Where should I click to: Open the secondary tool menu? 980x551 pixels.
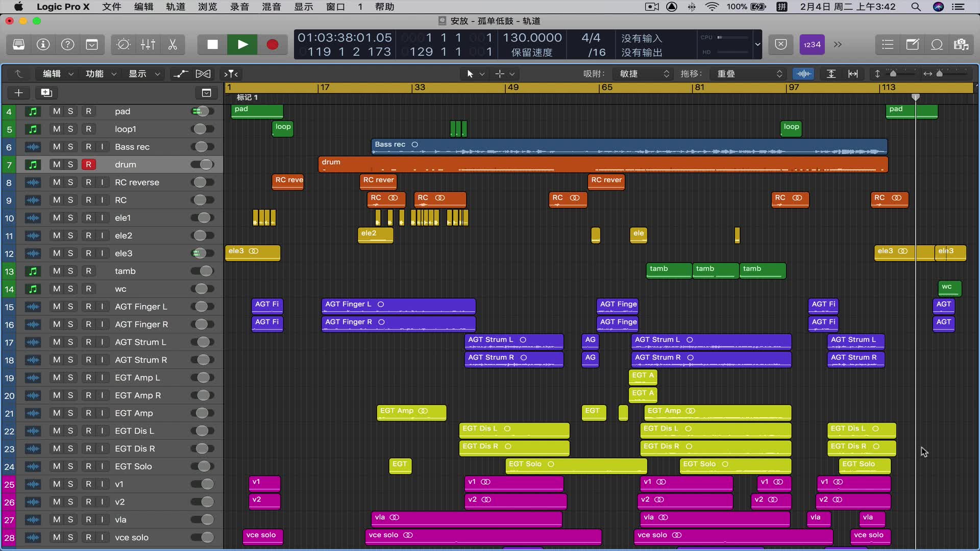[504, 73]
